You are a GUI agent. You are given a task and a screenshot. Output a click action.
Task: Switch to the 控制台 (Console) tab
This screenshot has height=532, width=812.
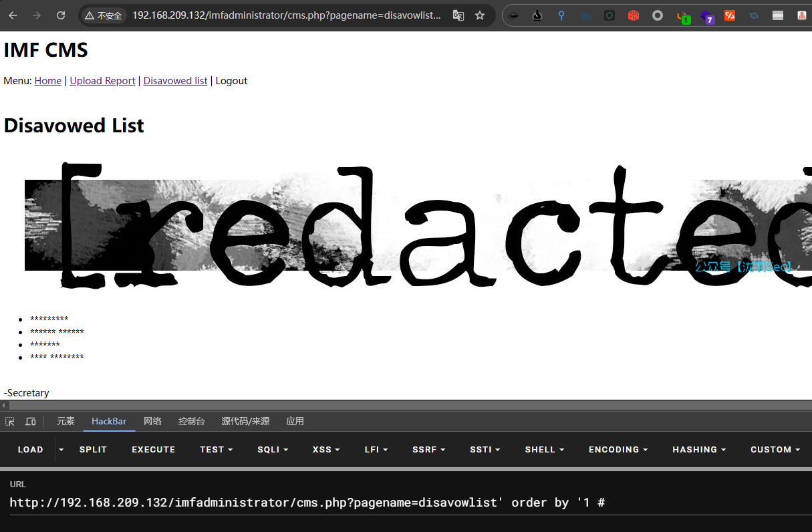click(191, 421)
